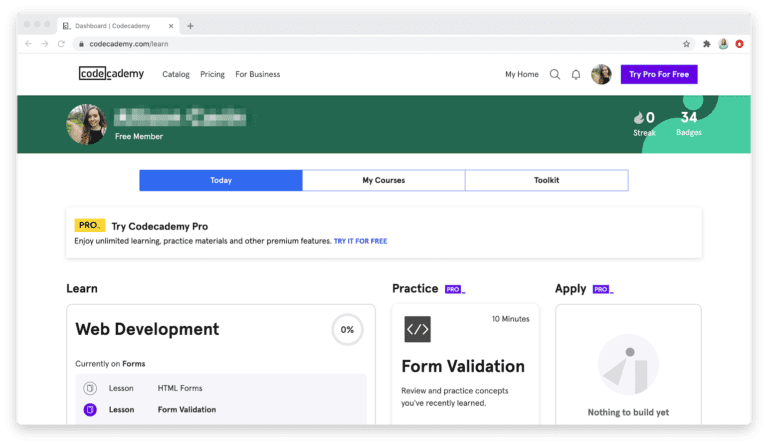Bookmark the page with star icon
768x446 pixels.
(x=686, y=44)
